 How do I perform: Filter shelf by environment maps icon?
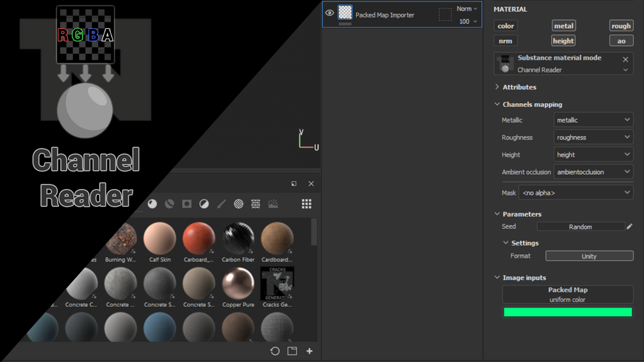[x=273, y=204]
